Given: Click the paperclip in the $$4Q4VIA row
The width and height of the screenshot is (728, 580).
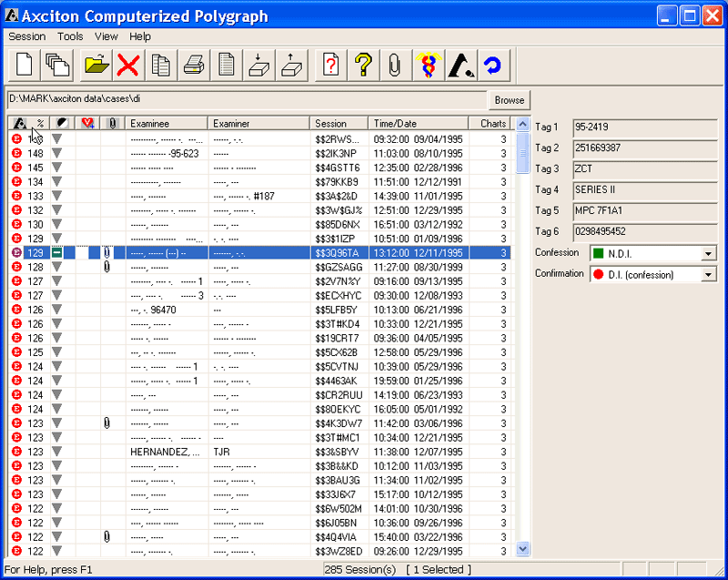Looking at the screenshot, I should (x=106, y=537).
